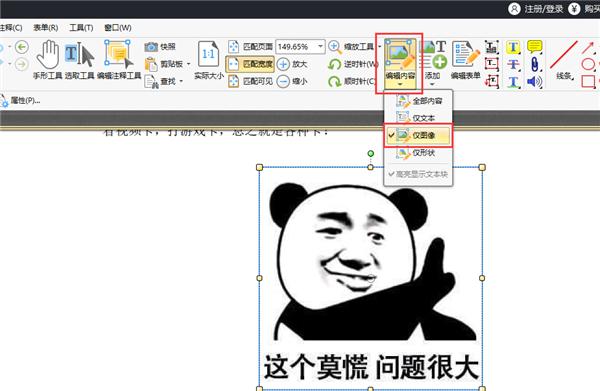Viewport: 600px width, 391px height.
Task: Select the File Attachment paperclip tool
Action: pyautogui.click(x=535, y=64)
